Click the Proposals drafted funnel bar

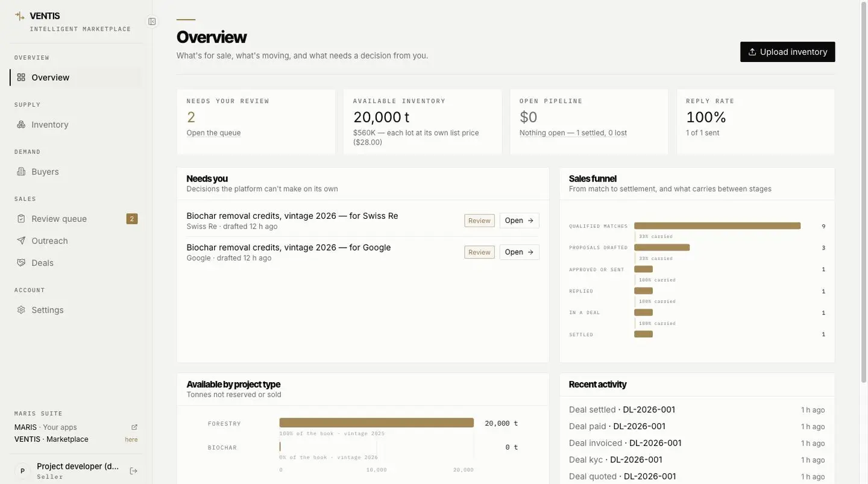pos(662,248)
